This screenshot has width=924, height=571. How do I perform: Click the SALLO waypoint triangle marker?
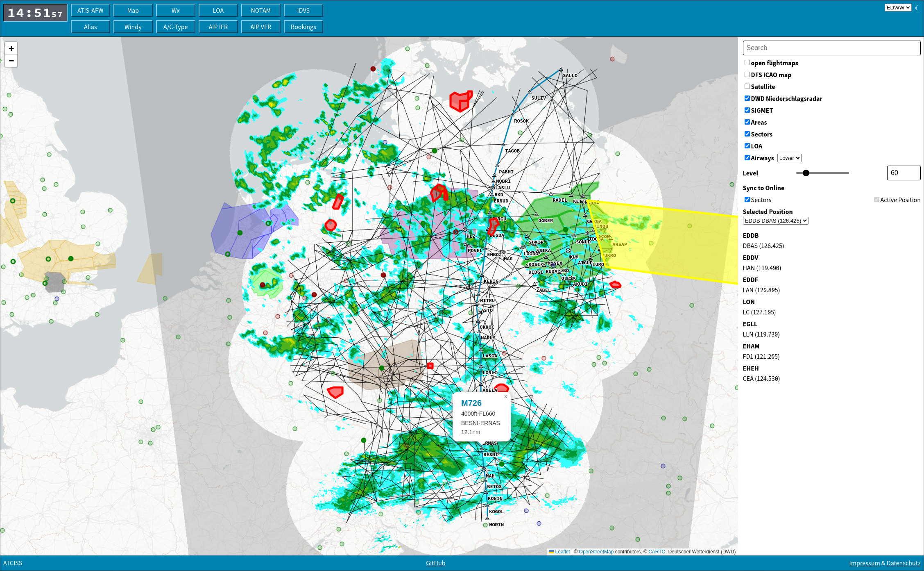[x=561, y=70]
